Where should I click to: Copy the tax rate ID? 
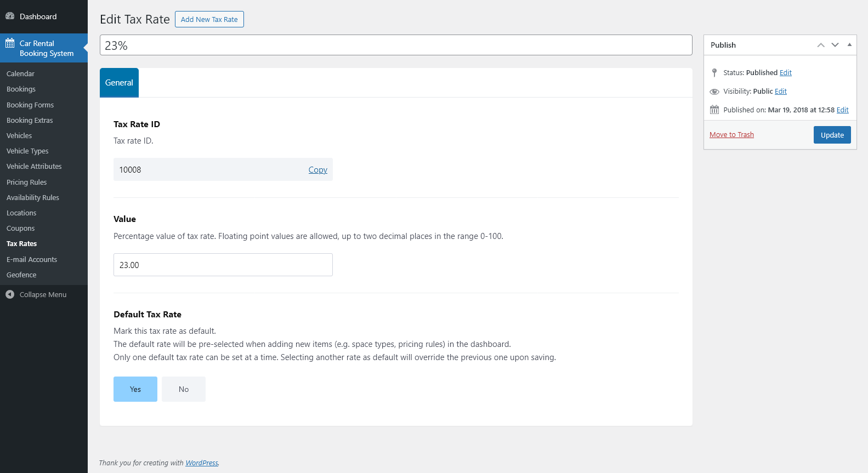(317, 170)
